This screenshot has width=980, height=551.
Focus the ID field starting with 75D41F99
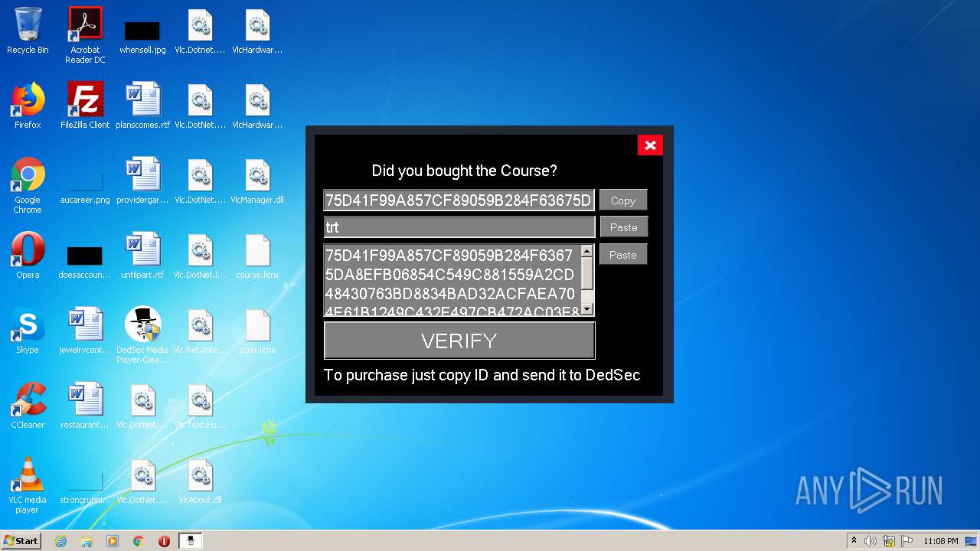pyautogui.click(x=459, y=201)
